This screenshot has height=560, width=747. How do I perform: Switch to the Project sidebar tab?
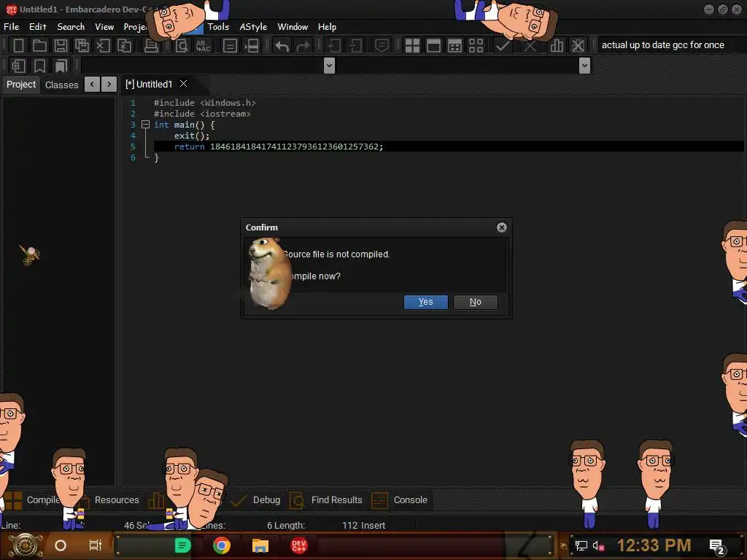tap(21, 85)
